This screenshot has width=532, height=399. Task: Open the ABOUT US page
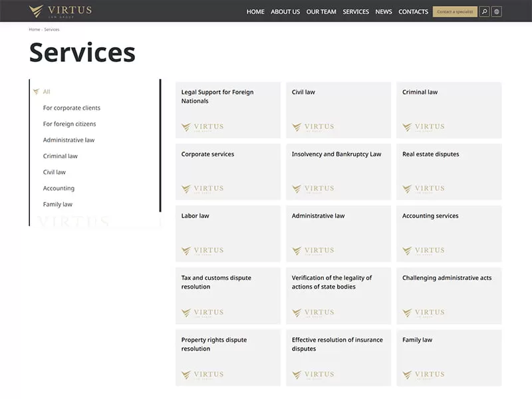pyautogui.click(x=285, y=11)
